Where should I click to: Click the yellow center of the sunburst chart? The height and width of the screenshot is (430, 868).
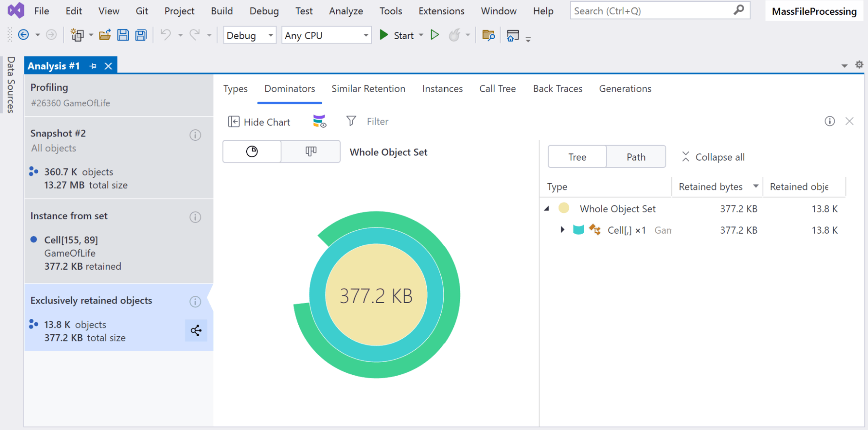coord(376,295)
